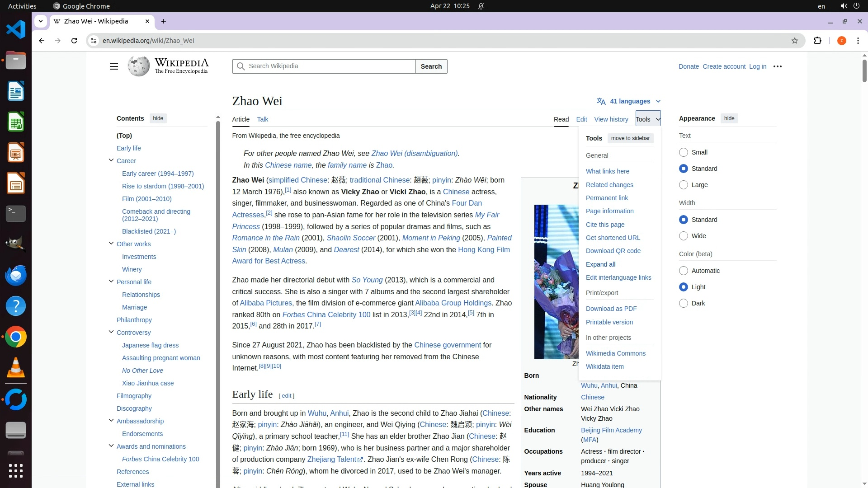Click move to sidebar button
The height and width of the screenshot is (488, 868).
pyautogui.click(x=630, y=138)
